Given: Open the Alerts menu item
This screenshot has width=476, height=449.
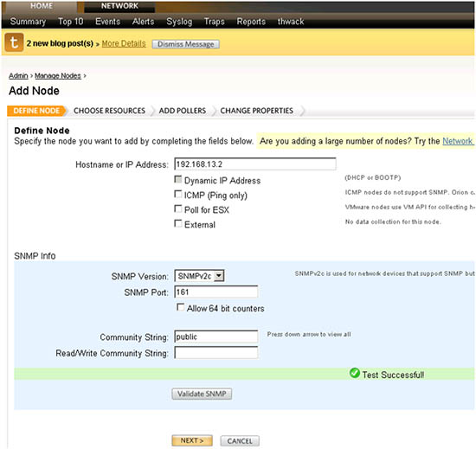Looking at the screenshot, I should (144, 22).
